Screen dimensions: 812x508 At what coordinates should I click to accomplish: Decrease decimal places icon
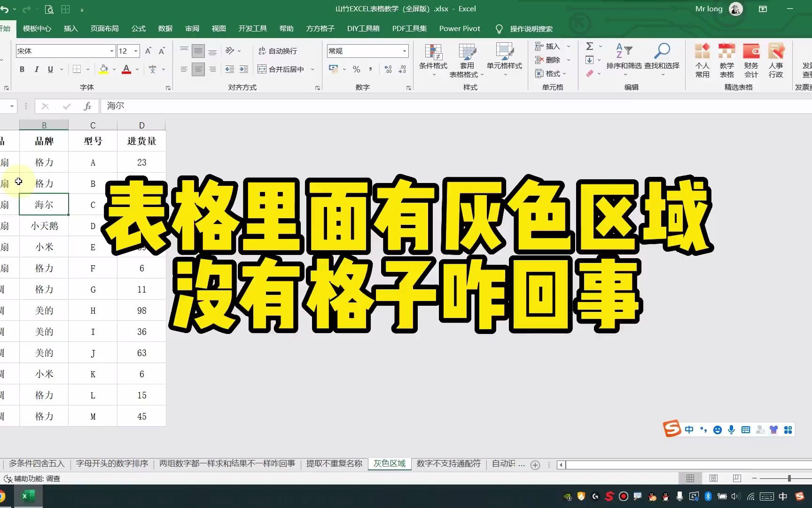402,69
